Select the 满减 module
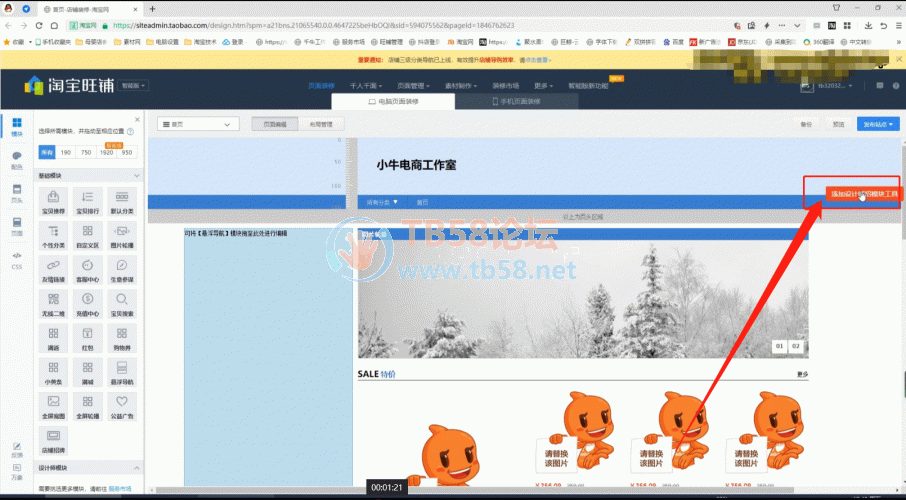 88,372
